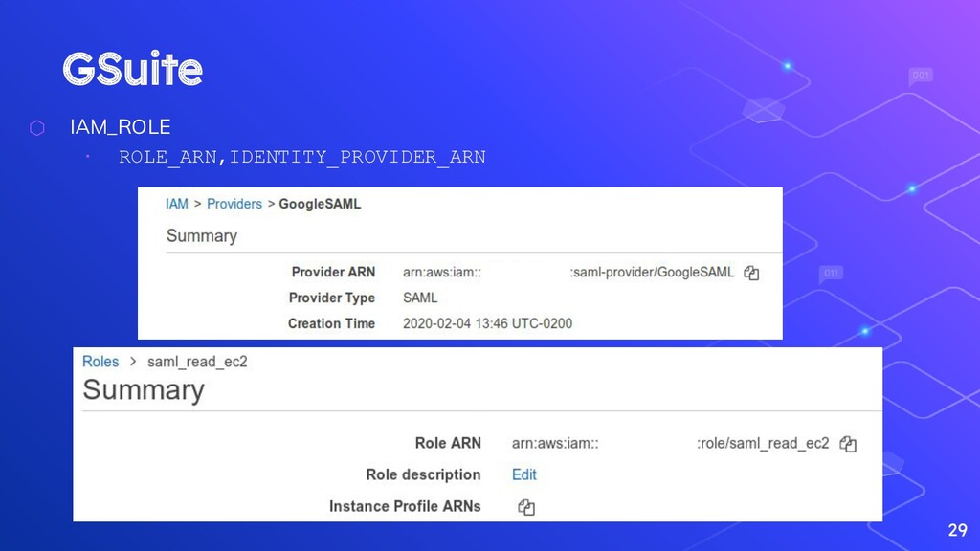This screenshot has height=551, width=980.
Task: Click the IAM_ROLE bullet text
Action: pos(120,127)
